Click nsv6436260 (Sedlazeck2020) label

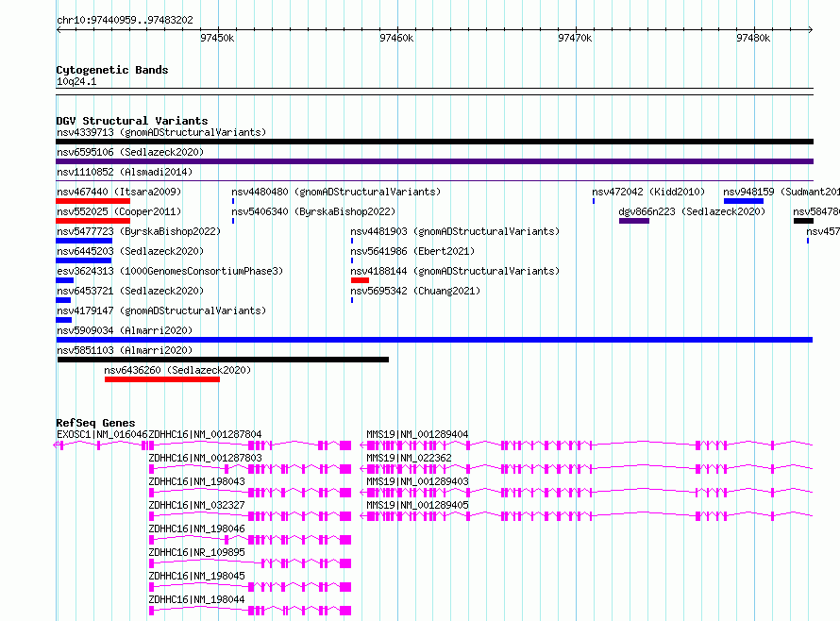(x=177, y=370)
